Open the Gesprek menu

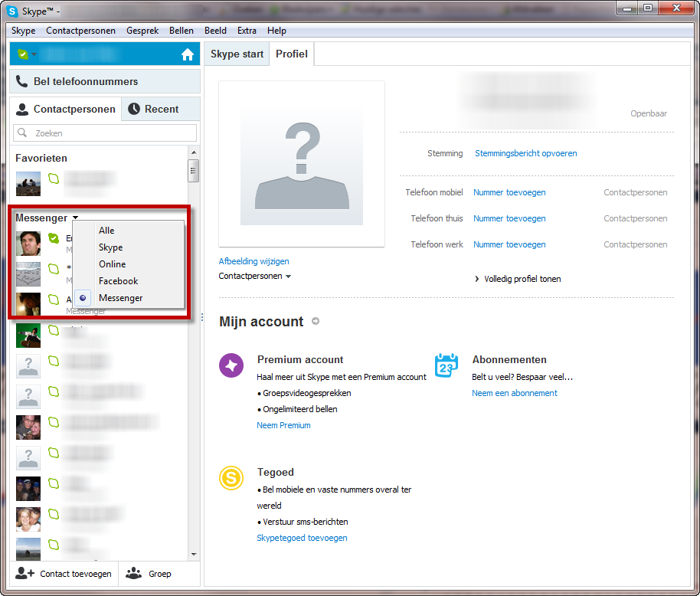point(142,31)
